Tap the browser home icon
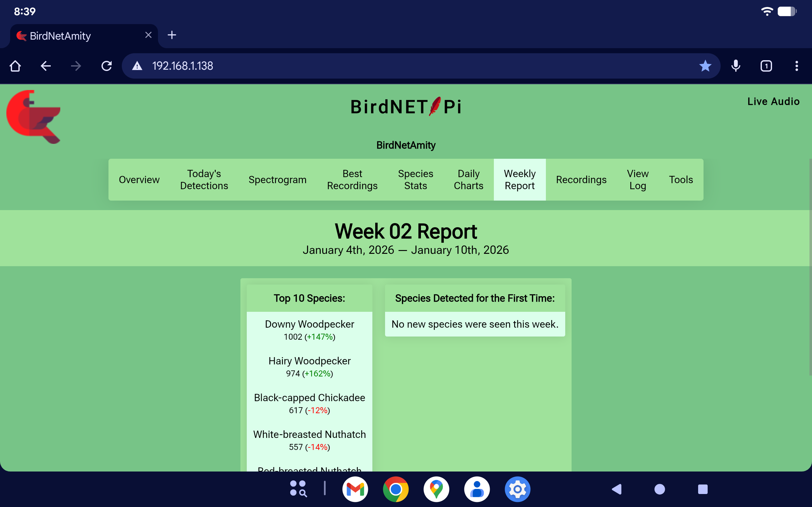812x507 pixels. click(15, 66)
